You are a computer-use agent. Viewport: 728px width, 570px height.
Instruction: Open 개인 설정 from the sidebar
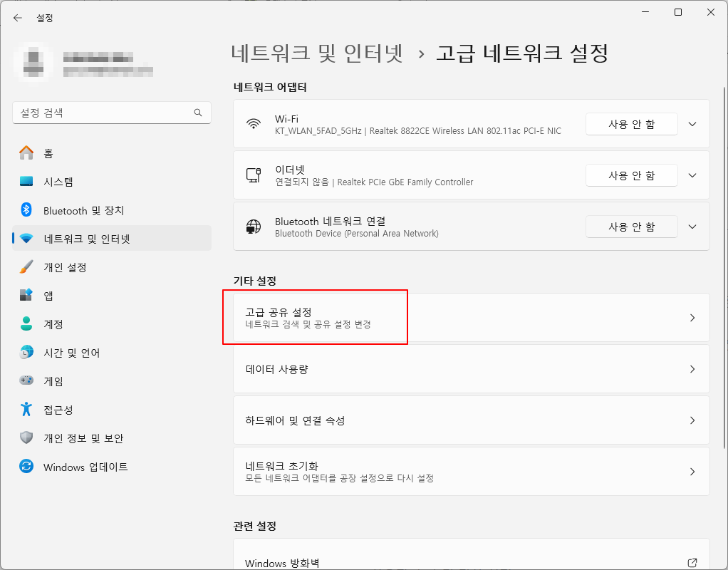[x=29, y=266]
